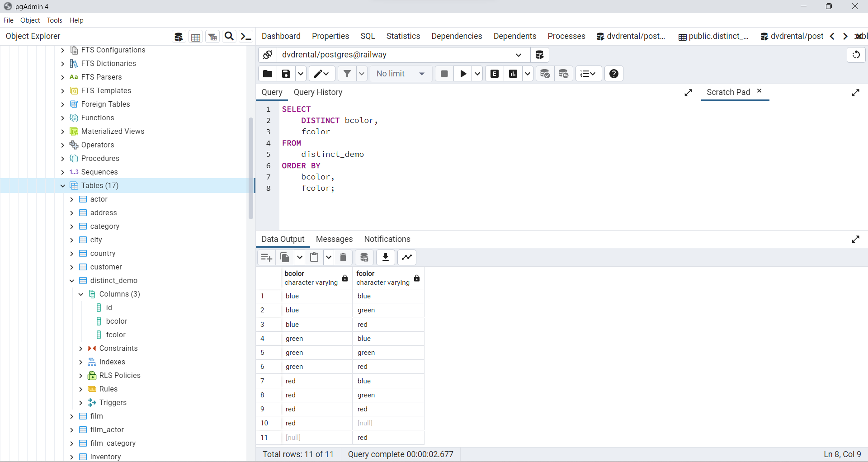This screenshot has width=868, height=462.
Task: Select the bcolor column in the tree
Action: point(117,321)
